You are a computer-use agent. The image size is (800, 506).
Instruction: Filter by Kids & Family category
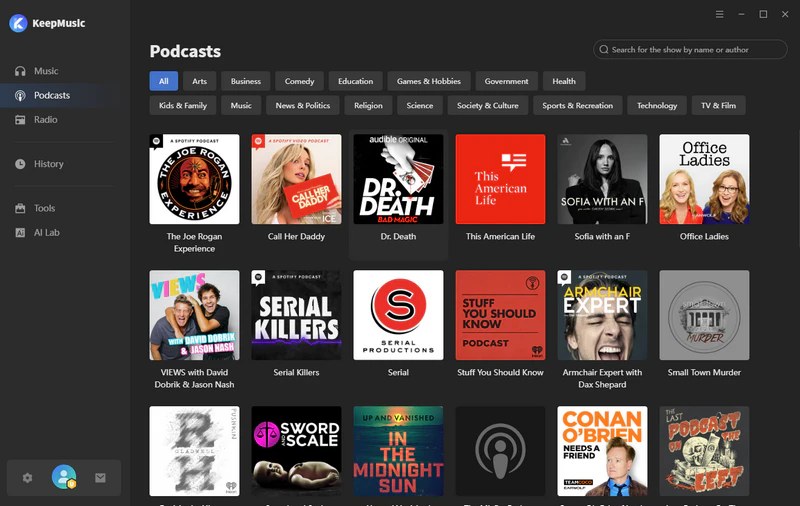[x=183, y=106]
